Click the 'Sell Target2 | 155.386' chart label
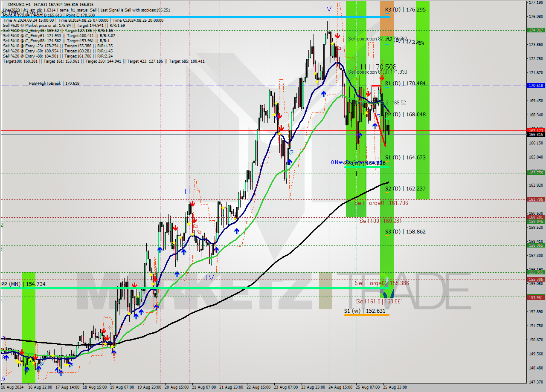The width and height of the screenshot is (546, 392). tap(382, 283)
